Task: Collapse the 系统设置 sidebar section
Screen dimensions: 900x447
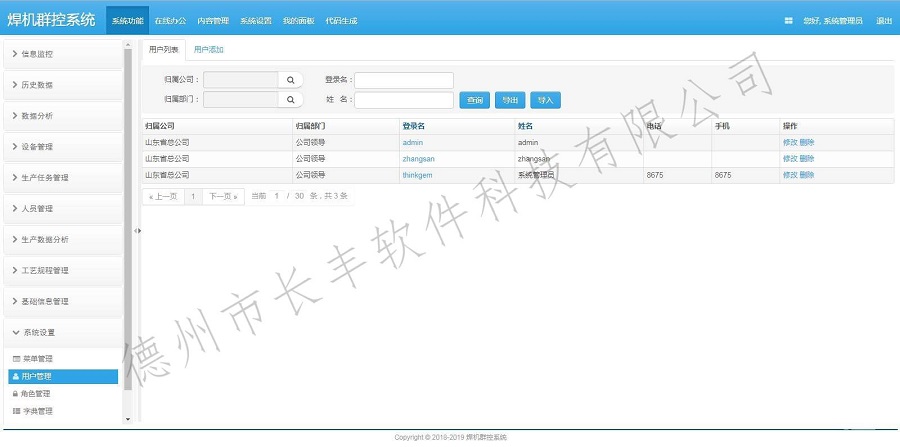Action: click(62, 332)
